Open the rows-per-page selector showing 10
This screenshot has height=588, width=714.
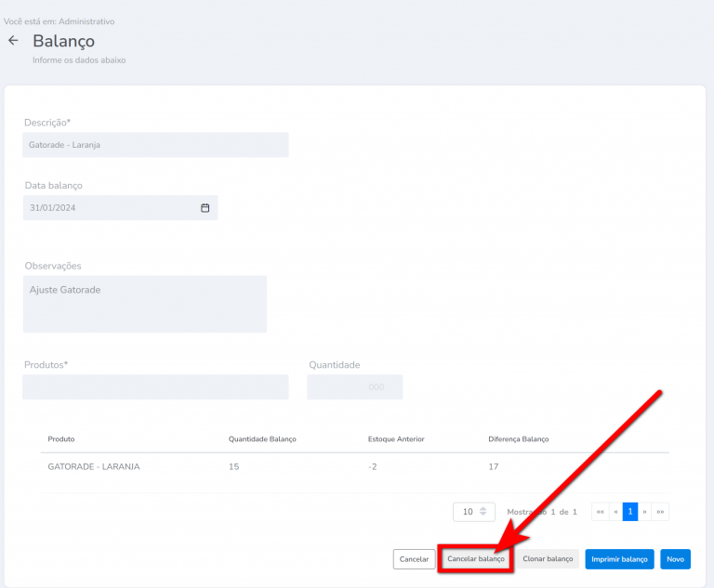point(473,512)
